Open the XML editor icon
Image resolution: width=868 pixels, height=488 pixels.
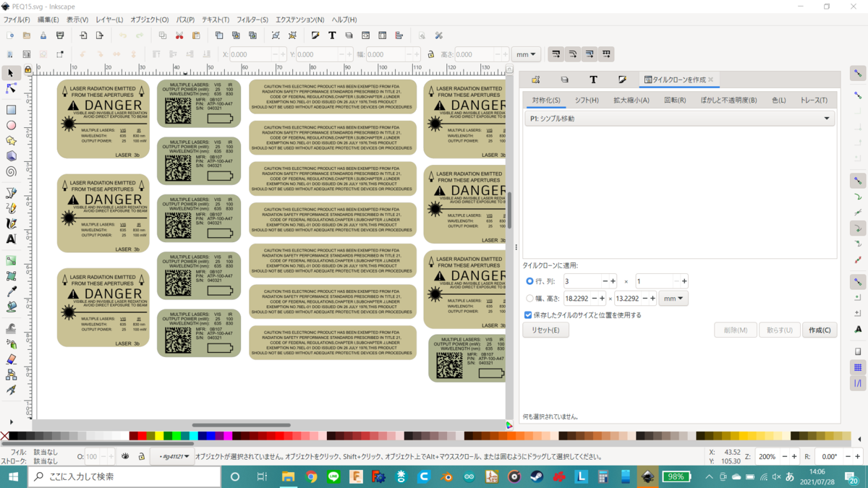pos(365,35)
